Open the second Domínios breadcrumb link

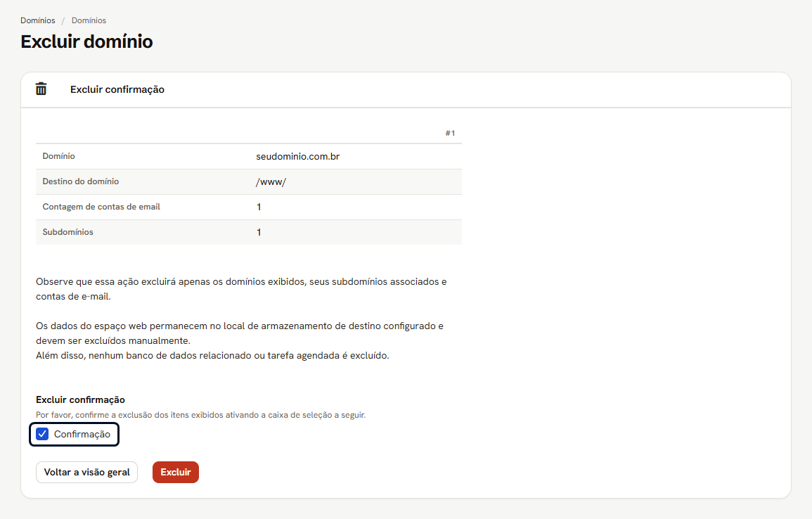(x=89, y=20)
